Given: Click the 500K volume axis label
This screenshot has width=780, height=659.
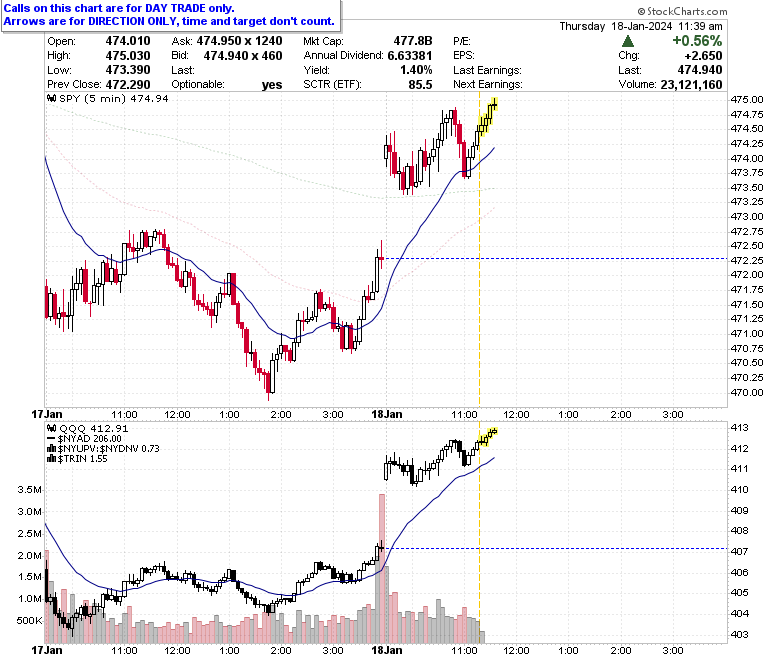Looking at the screenshot, I should point(29,621).
